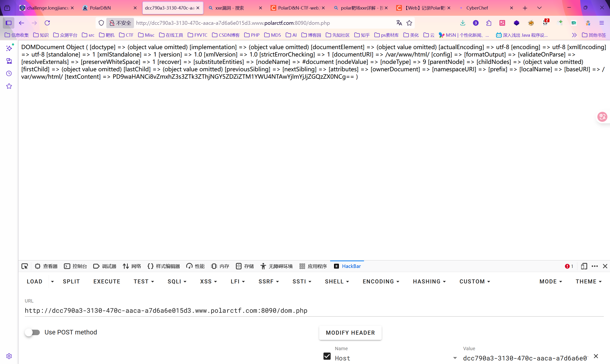The width and height of the screenshot is (610, 364).
Task: Click the floating translate bubble icon
Action: (x=602, y=117)
